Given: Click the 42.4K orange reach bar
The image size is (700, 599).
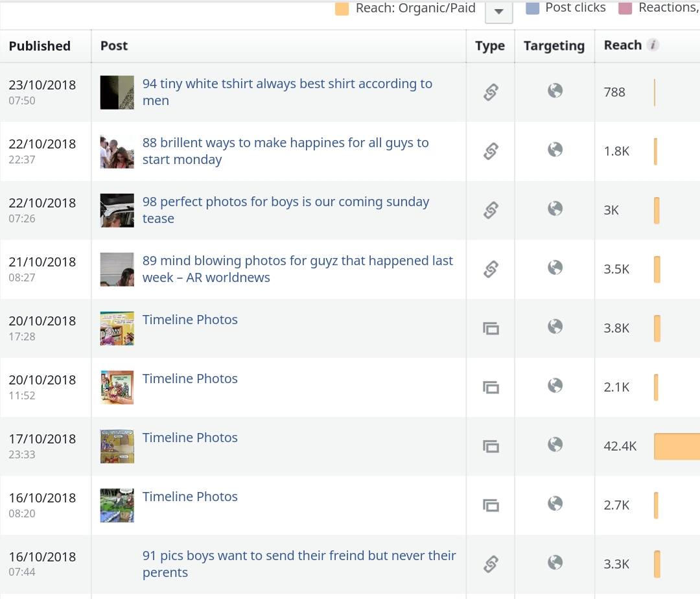Looking at the screenshot, I should tap(677, 446).
